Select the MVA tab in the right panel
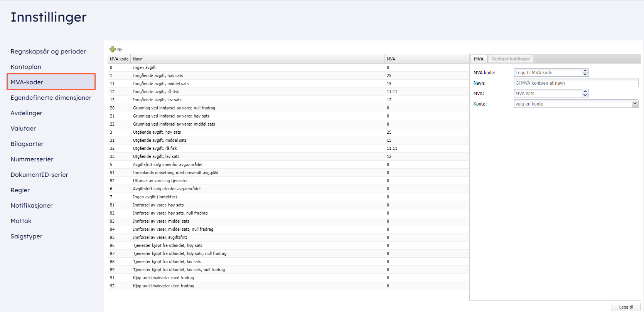Viewport: 644px width, 312px height. [479, 59]
